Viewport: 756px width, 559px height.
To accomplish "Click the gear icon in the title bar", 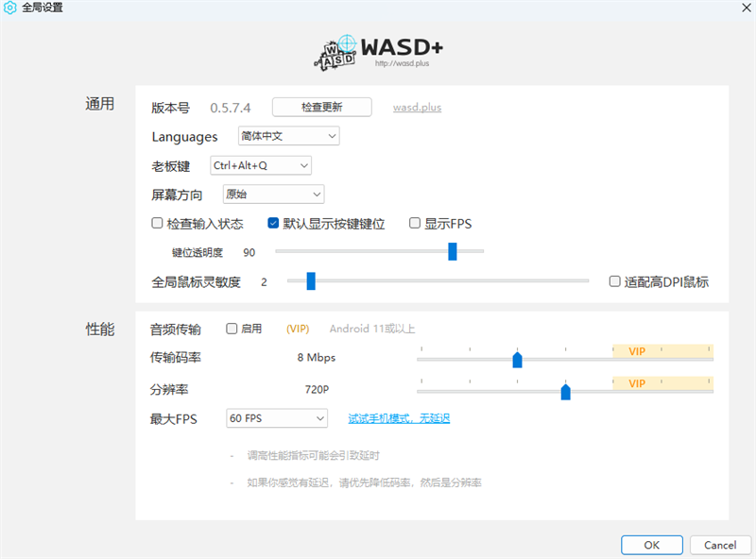I will 12,8.
